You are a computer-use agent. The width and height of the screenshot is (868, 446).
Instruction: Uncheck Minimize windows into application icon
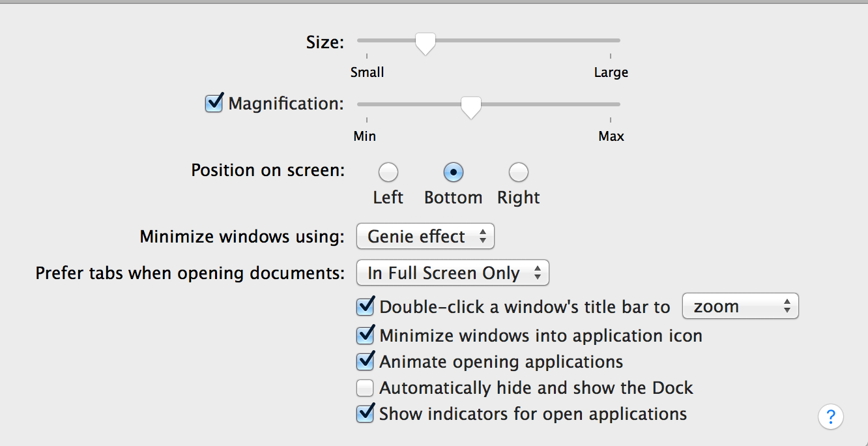point(365,336)
